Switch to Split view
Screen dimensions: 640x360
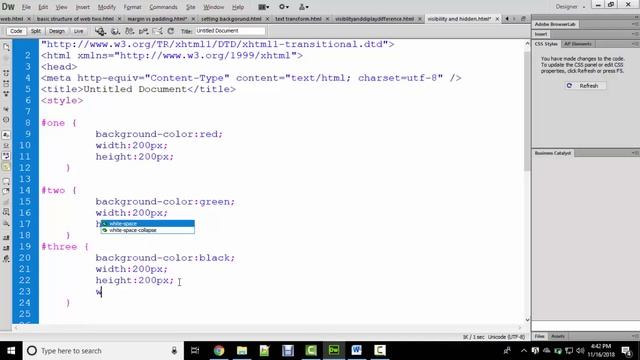pos(36,31)
